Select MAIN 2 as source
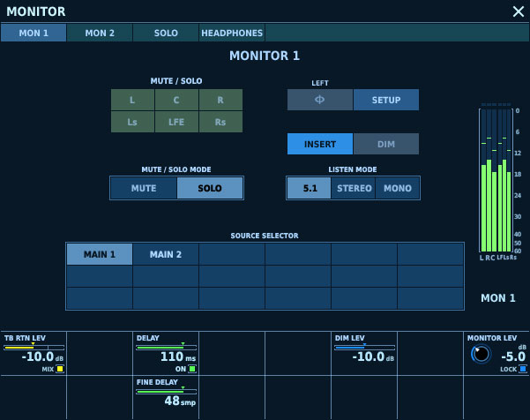 [166, 254]
